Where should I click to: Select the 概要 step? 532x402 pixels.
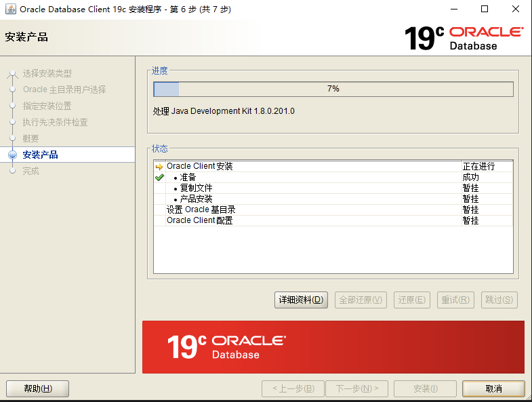click(x=31, y=138)
